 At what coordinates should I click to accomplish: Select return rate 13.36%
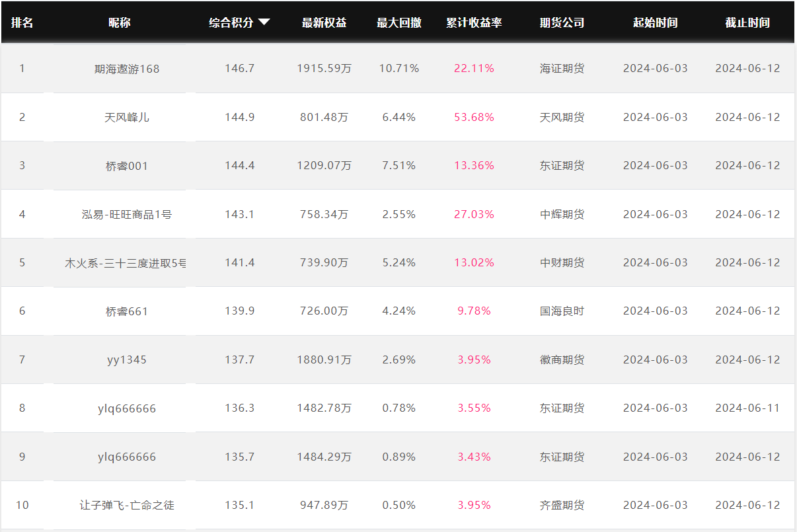coord(474,165)
